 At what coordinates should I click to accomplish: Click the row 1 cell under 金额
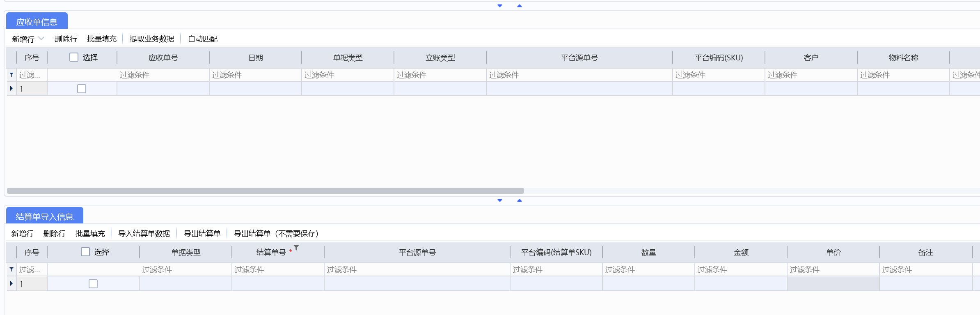741,283
